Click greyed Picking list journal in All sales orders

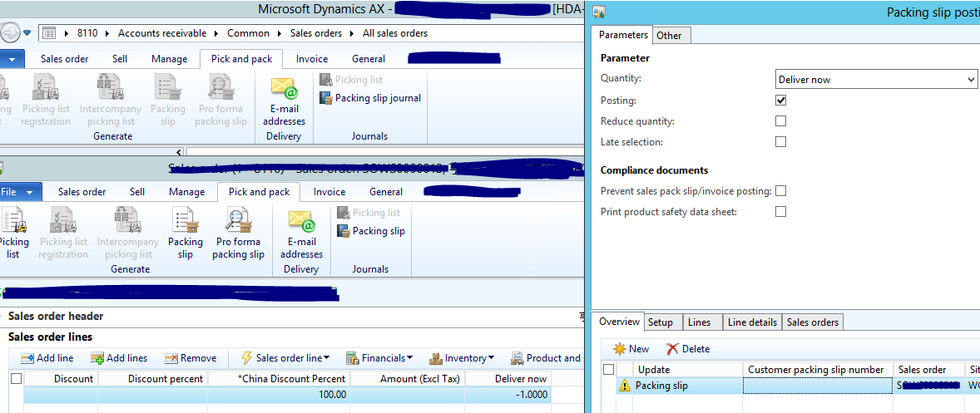tap(351, 80)
